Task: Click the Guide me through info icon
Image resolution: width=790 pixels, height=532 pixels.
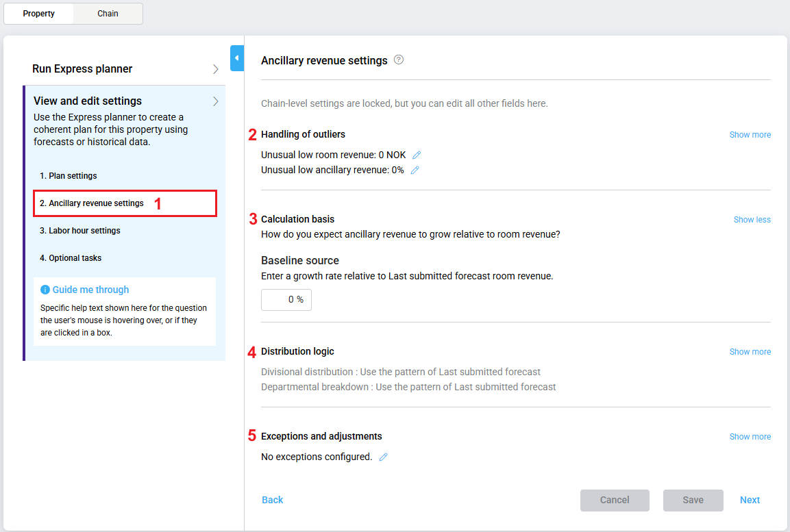Action: click(x=45, y=290)
